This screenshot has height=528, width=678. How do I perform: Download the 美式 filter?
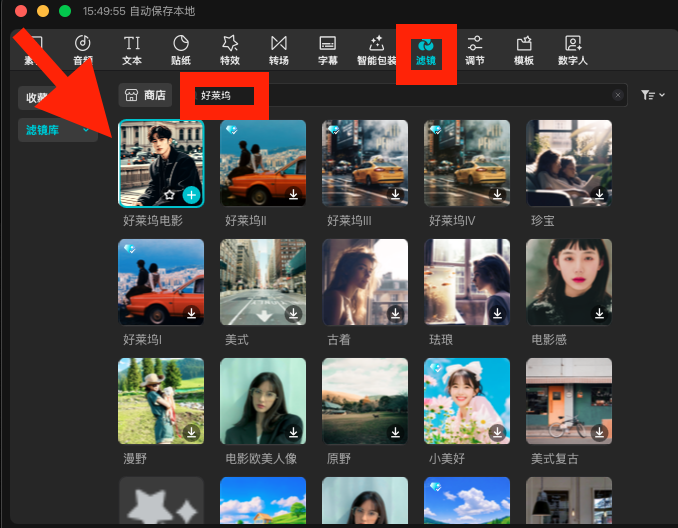pyautogui.click(x=294, y=314)
